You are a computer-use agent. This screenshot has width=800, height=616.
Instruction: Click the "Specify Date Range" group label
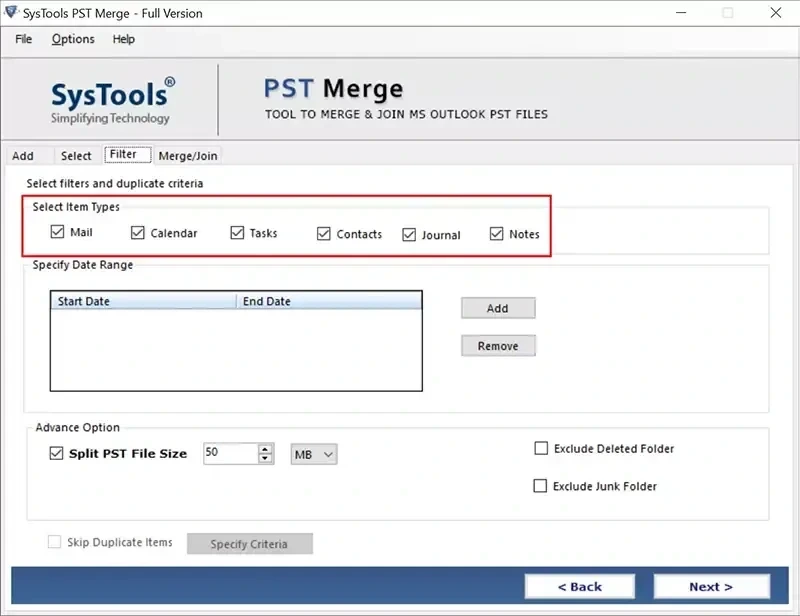83,265
